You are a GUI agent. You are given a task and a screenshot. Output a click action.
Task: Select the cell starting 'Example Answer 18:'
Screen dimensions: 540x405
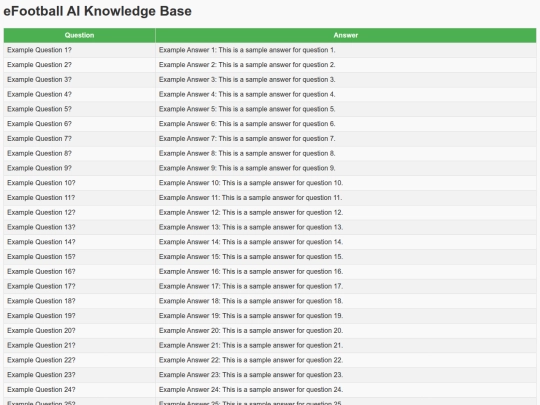(x=346, y=301)
